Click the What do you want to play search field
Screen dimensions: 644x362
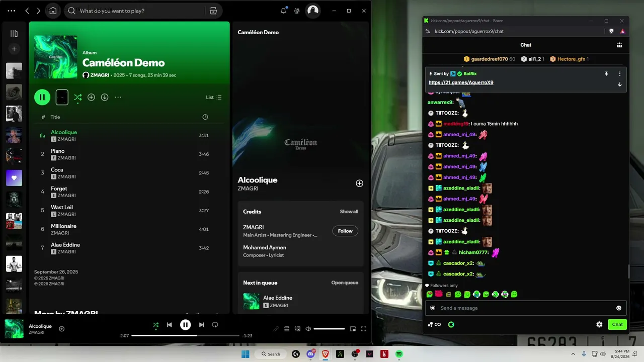click(x=142, y=11)
